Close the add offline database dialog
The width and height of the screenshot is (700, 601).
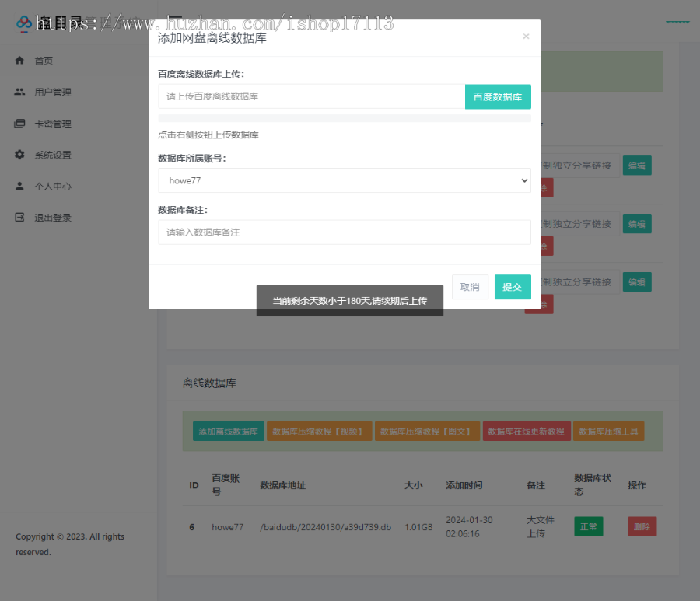(526, 36)
